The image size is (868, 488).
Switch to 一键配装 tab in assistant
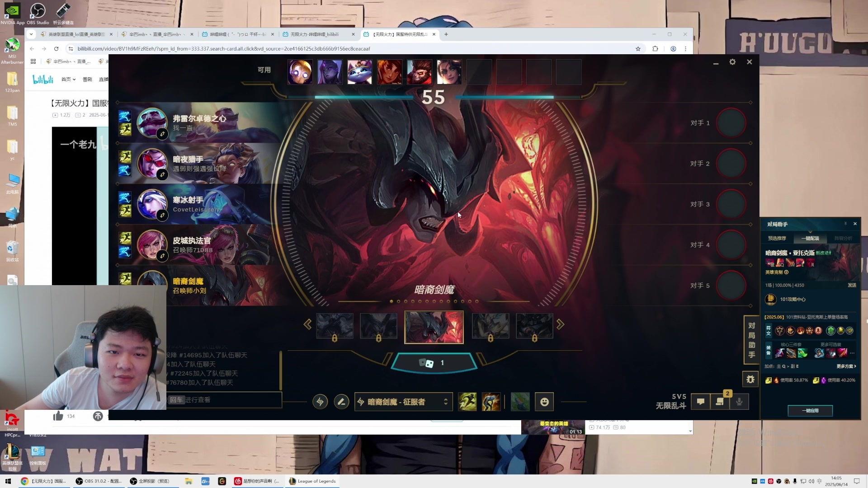click(x=810, y=238)
